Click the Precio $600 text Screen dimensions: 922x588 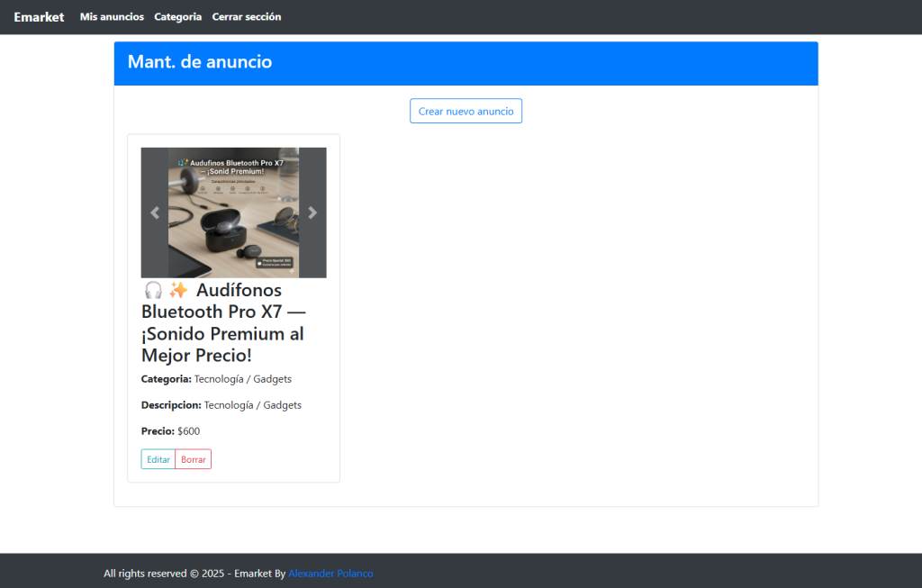pyautogui.click(x=170, y=431)
